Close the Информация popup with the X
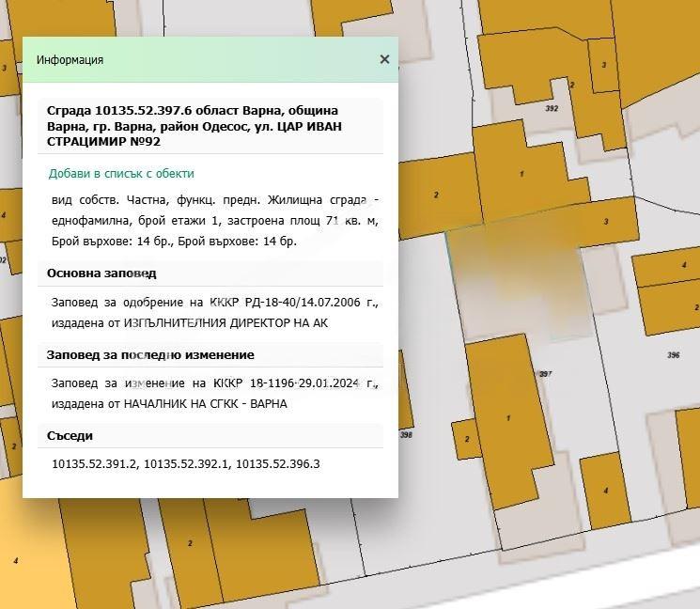This screenshot has width=700, height=609. coord(384,59)
